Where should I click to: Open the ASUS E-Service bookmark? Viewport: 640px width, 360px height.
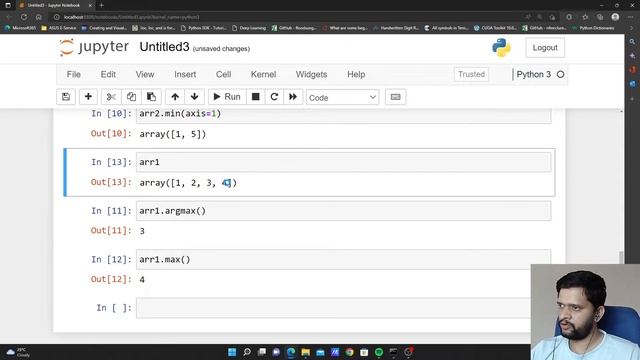click(x=58, y=28)
